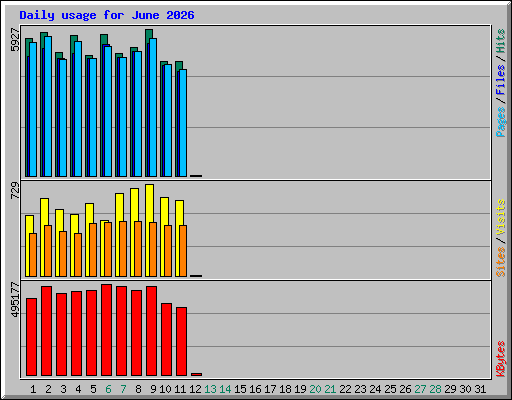512x400 pixels.
Task: Click the Visits legend label
Action: click(500, 217)
